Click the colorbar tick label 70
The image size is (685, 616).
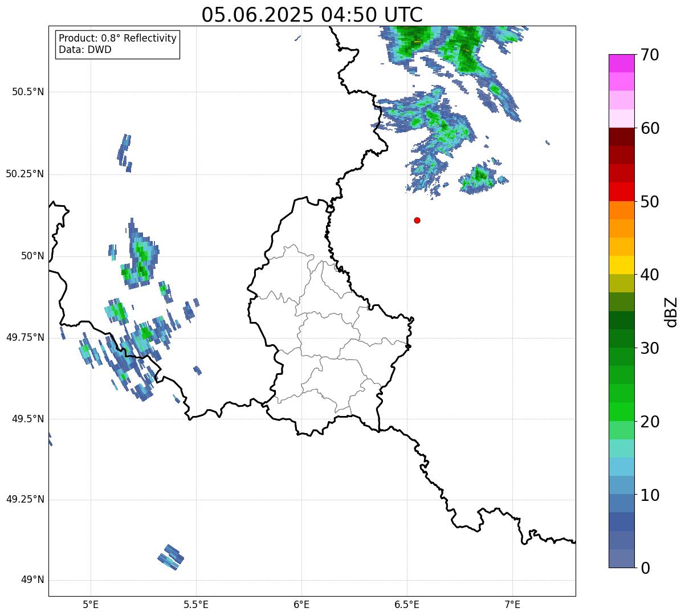(x=650, y=55)
